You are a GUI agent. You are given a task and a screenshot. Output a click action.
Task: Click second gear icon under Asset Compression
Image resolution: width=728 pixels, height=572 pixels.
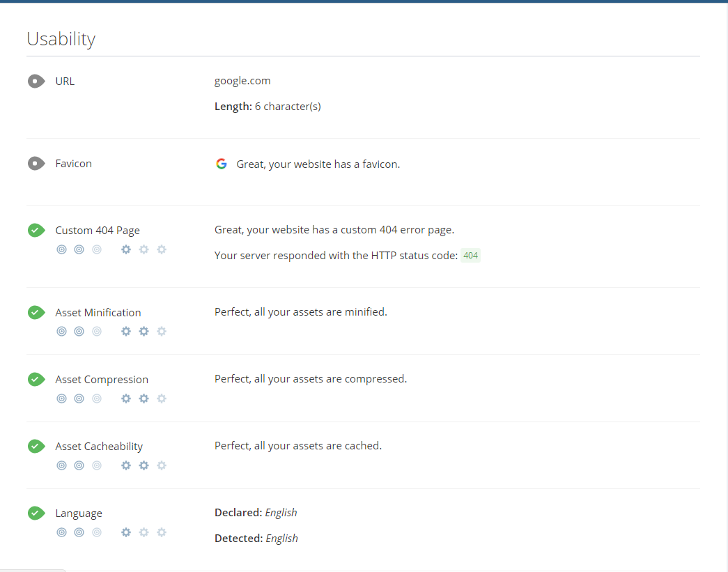coord(144,399)
